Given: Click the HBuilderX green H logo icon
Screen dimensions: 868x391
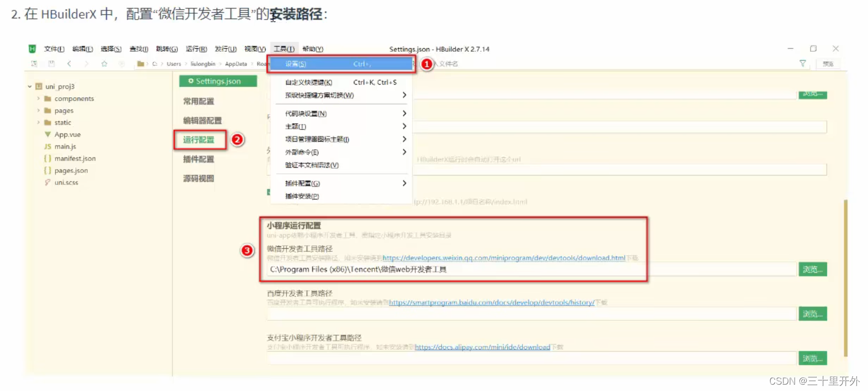Looking at the screenshot, I should point(32,49).
